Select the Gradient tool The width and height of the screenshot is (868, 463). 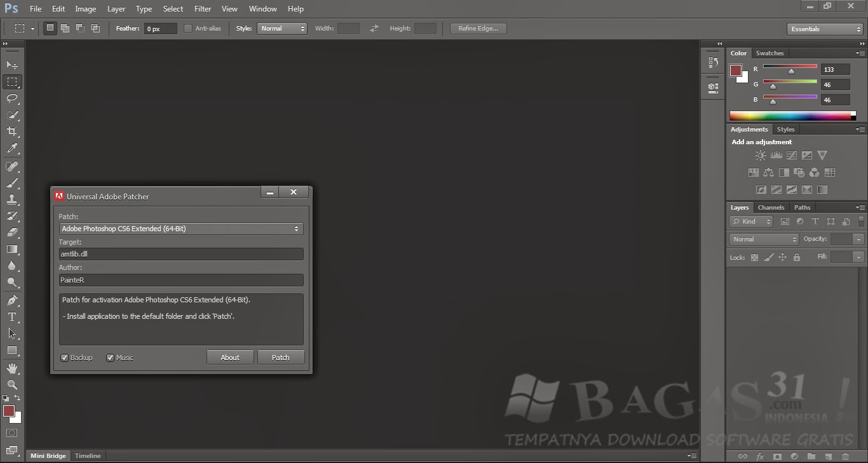click(x=12, y=249)
